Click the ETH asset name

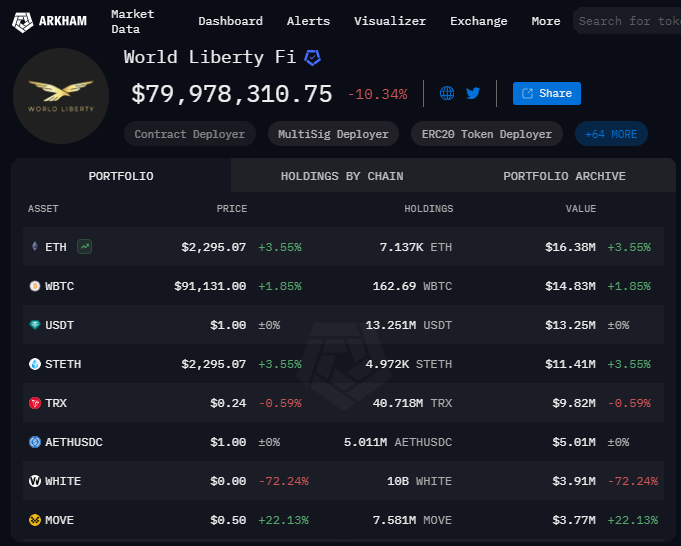pyautogui.click(x=56, y=247)
